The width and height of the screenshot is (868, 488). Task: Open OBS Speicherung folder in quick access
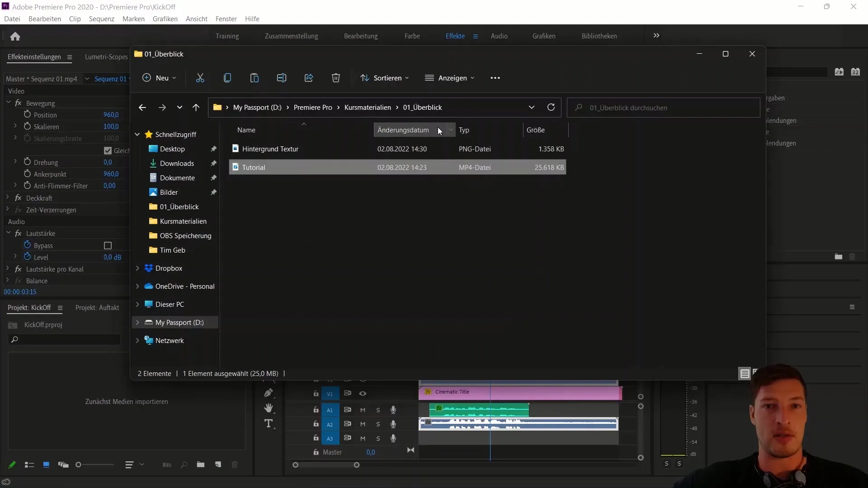185,236
